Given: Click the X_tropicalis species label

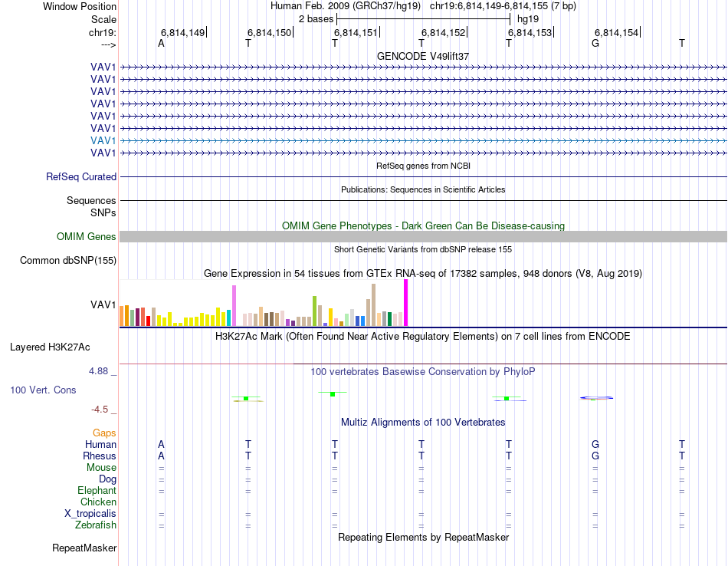Looking at the screenshot, I should [90, 514].
